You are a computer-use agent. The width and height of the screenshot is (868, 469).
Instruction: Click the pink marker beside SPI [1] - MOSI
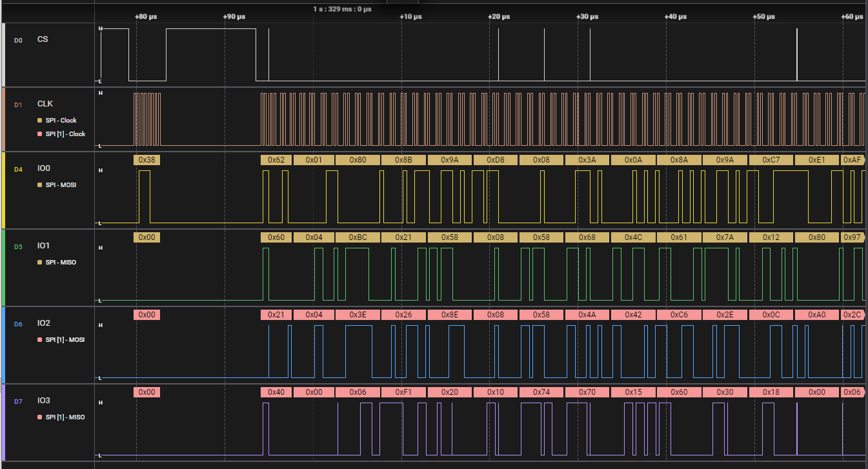pos(40,340)
